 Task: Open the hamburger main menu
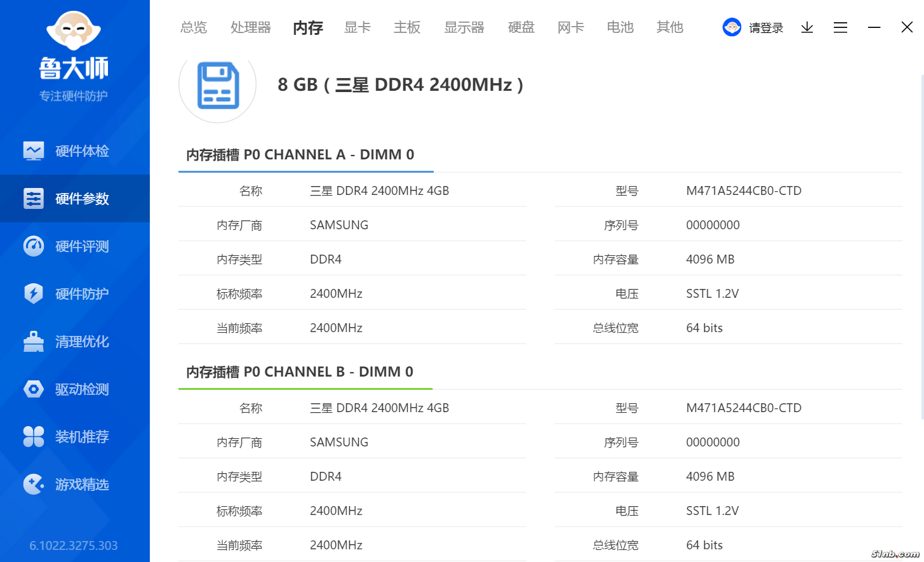tap(841, 27)
